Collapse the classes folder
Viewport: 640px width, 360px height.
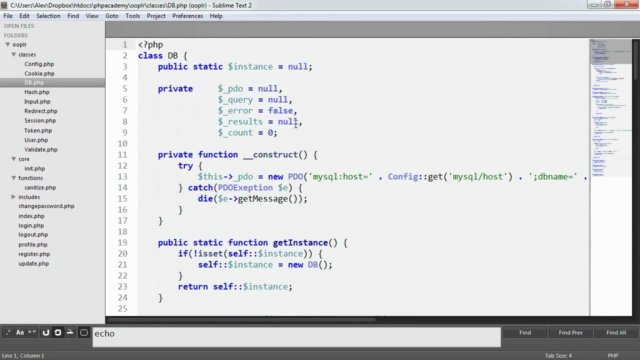pyautogui.click(x=14, y=54)
